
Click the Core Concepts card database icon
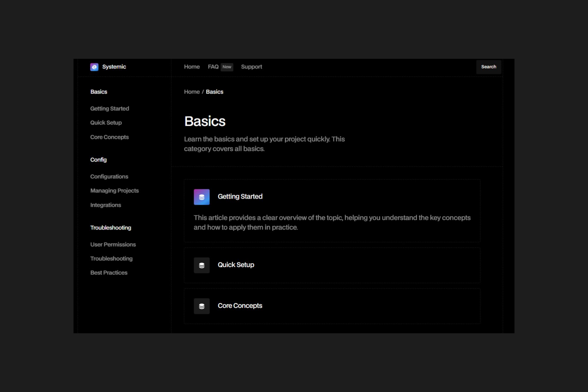click(202, 306)
